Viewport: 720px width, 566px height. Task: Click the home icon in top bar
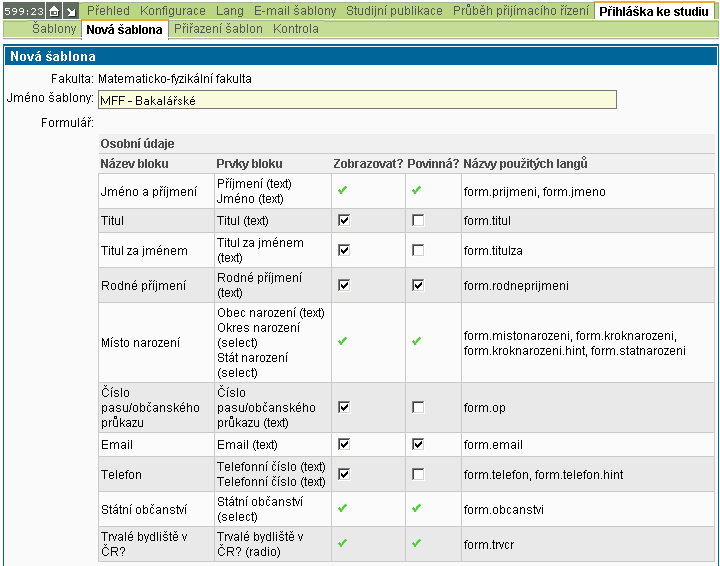[x=54, y=11]
